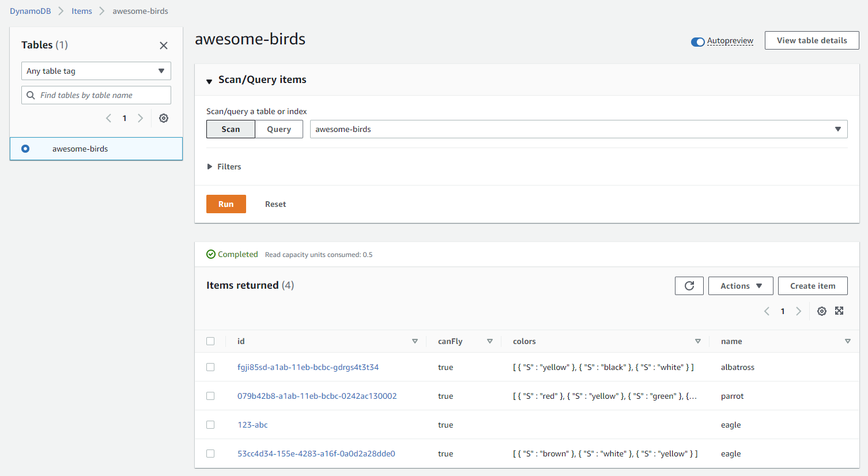Click the parrot colors cell

605,396
